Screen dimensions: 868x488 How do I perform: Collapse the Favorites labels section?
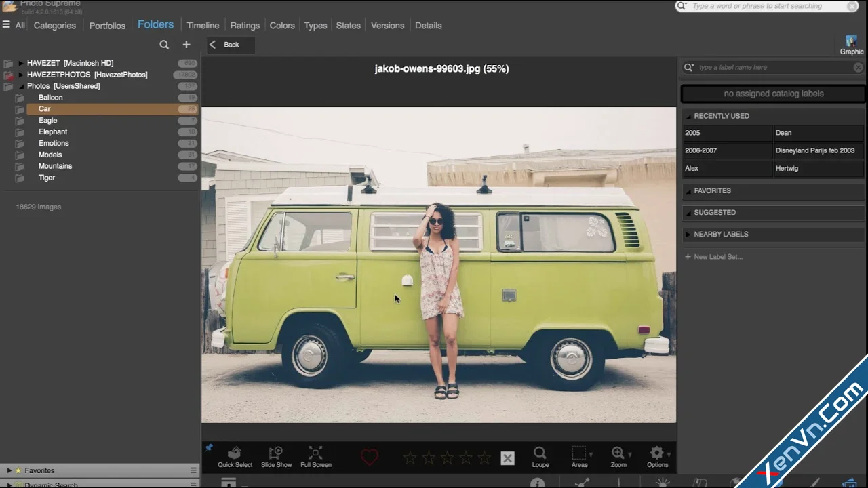(x=688, y=192)
